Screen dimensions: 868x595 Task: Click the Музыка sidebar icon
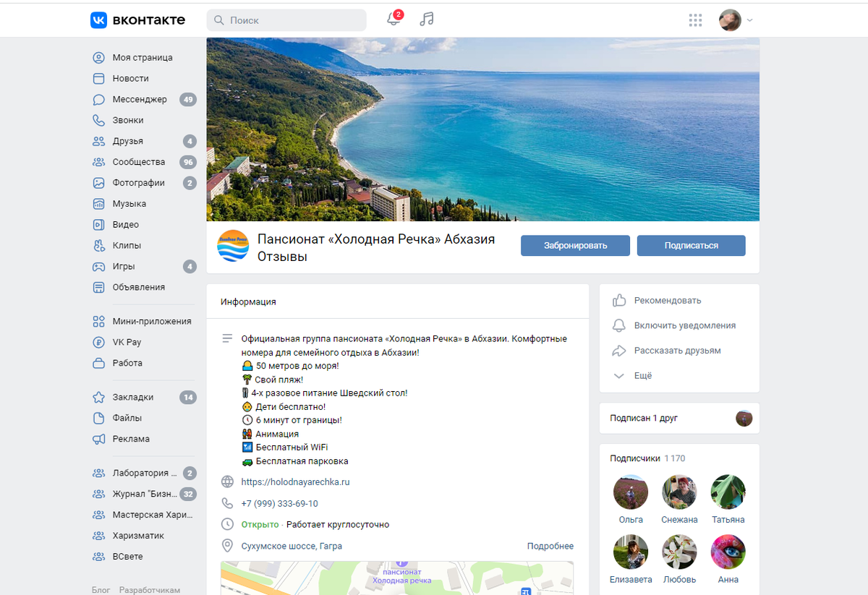[x=99, y=204]
